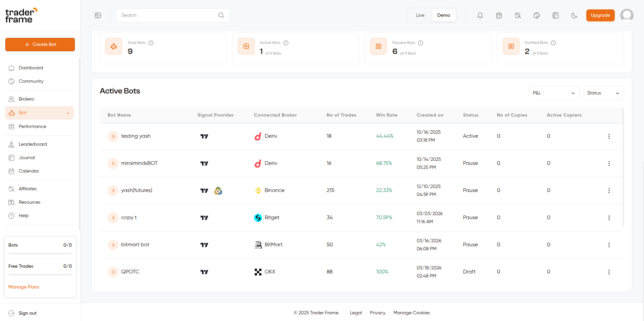
Task: Open options menu for yash(futures)
Action: [x=609, y=191]
